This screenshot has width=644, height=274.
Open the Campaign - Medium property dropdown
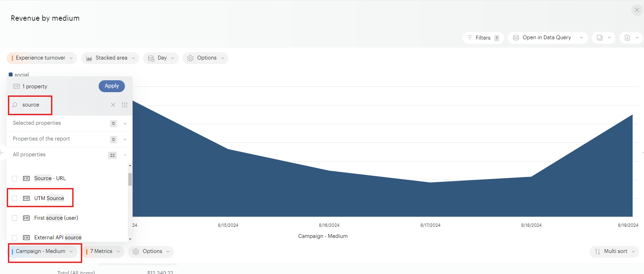(x=42, y=252)
